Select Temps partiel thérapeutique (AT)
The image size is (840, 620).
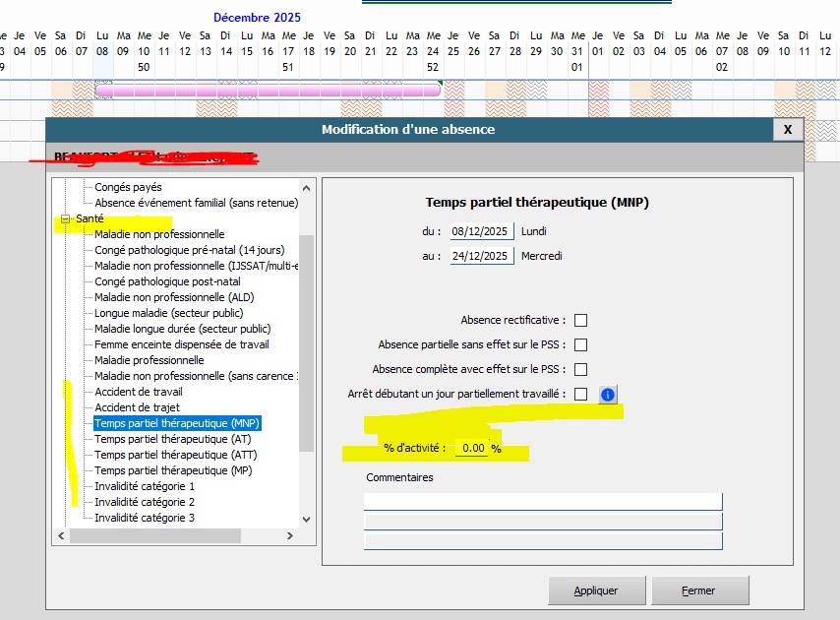(173, 439)
